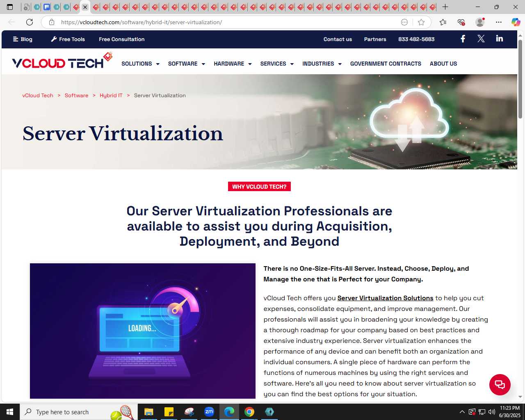Open GOVERNMENT CONTRACTS menu item
Viewport: 525px width, 420px height.
tap(386, 64)
